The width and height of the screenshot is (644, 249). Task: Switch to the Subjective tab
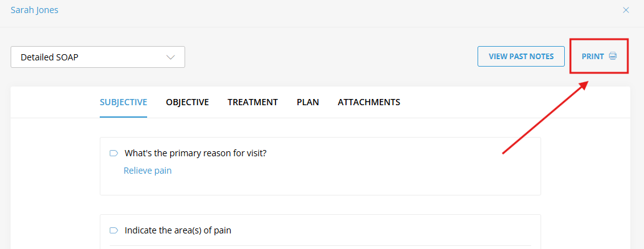pos(123,102)
